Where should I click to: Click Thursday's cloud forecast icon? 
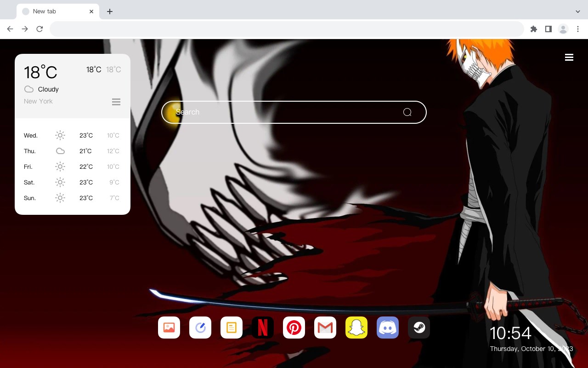(x=60, y=151)
